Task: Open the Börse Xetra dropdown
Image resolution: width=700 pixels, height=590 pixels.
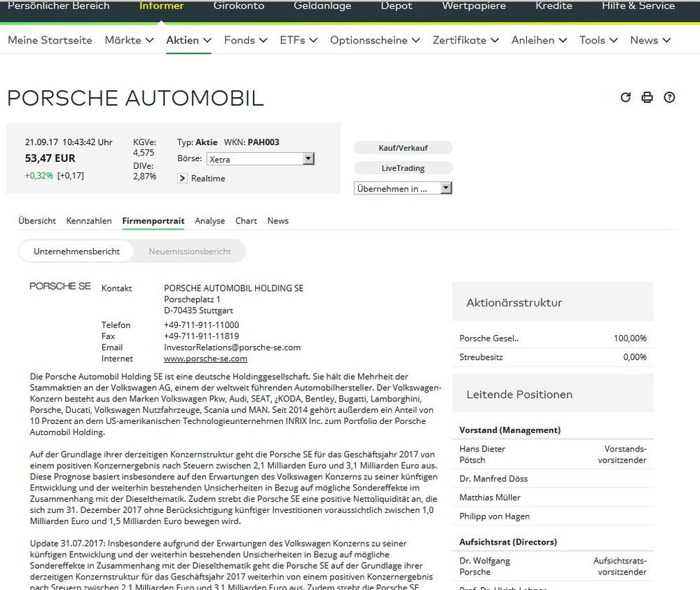Action: coord(308,158)
